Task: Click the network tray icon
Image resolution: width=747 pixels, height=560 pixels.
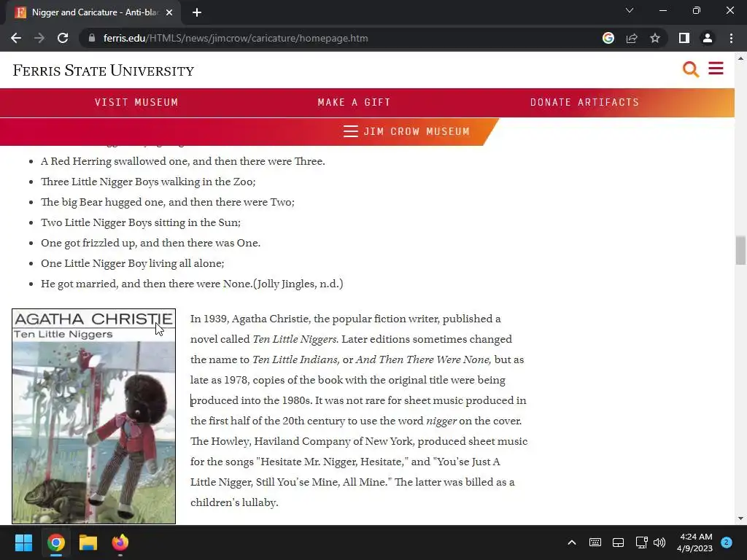Action: tap(641, 542)
